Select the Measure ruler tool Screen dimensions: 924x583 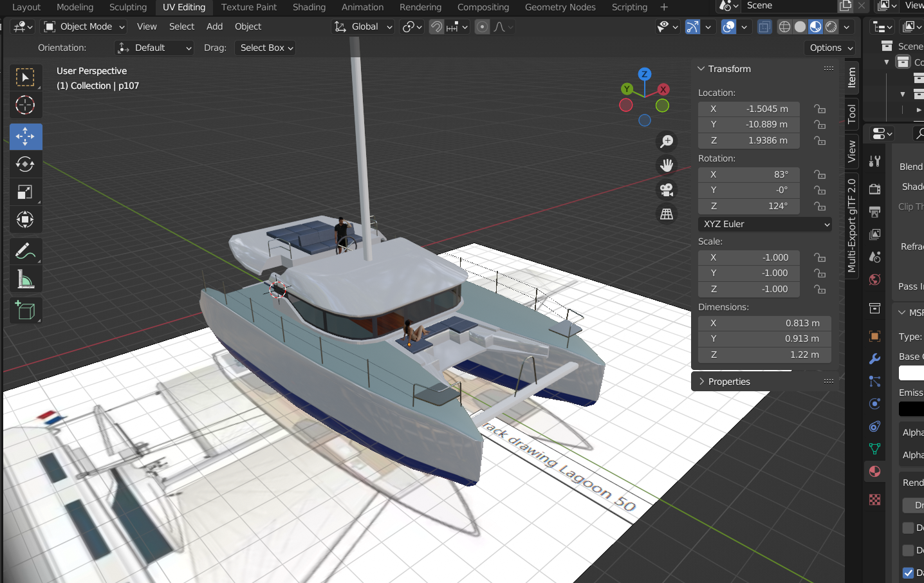26,279
